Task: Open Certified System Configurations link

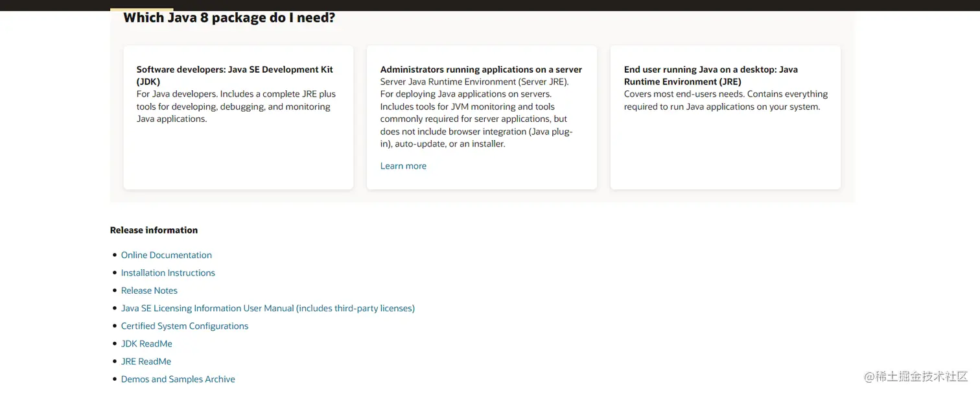Action: tap(185, 326)
